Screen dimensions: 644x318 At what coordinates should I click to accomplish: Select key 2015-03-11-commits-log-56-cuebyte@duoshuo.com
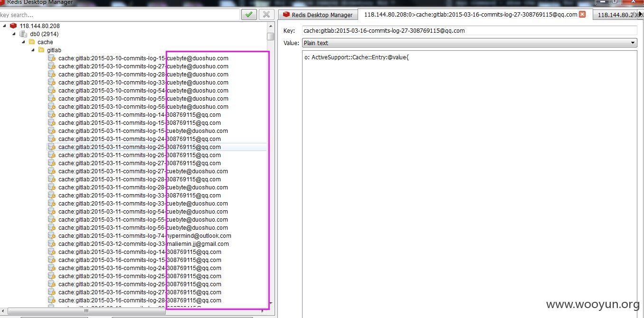pyautogui.click(x=143, y=227)
